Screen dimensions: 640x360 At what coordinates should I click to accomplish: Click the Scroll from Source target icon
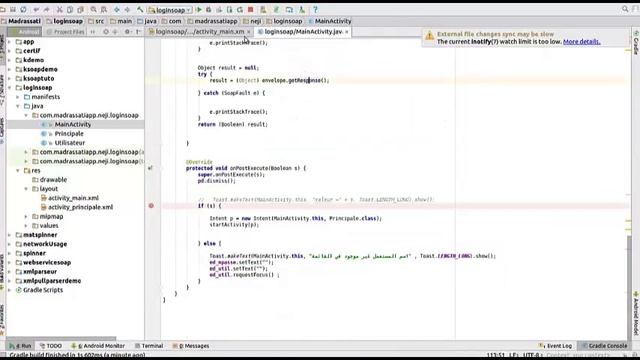(x=106, y=31)
